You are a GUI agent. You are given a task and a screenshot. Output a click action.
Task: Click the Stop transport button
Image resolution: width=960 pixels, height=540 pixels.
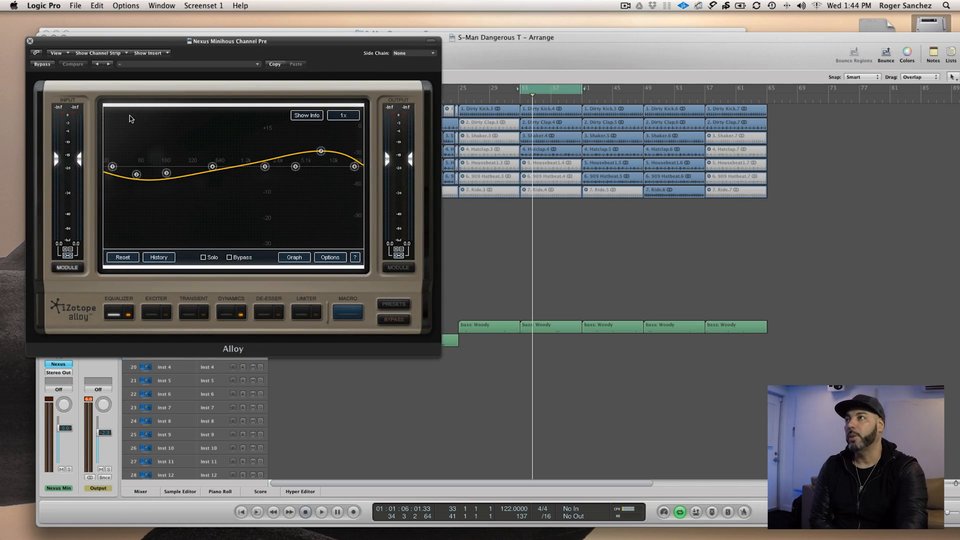click(305, 512)
